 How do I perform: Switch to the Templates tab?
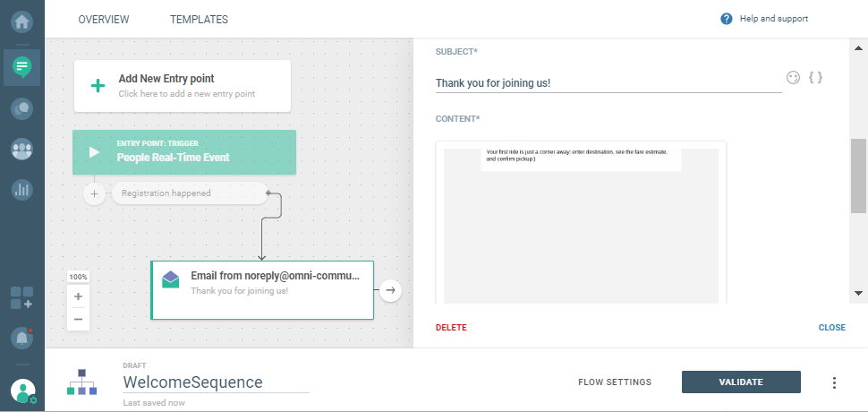point(199,19)
